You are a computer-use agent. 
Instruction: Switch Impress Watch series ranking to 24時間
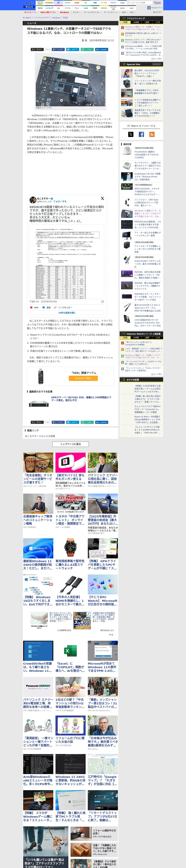pos(136,338)
